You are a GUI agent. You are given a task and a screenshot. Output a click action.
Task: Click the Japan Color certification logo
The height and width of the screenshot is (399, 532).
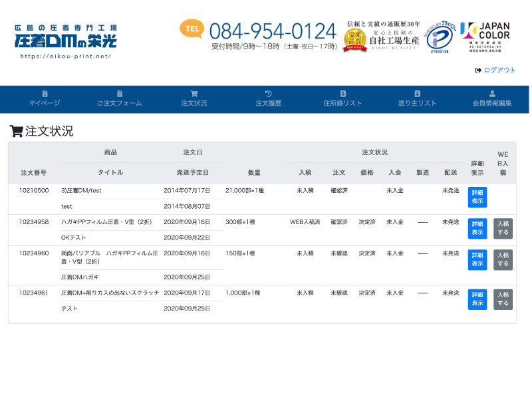click(485, 37)
